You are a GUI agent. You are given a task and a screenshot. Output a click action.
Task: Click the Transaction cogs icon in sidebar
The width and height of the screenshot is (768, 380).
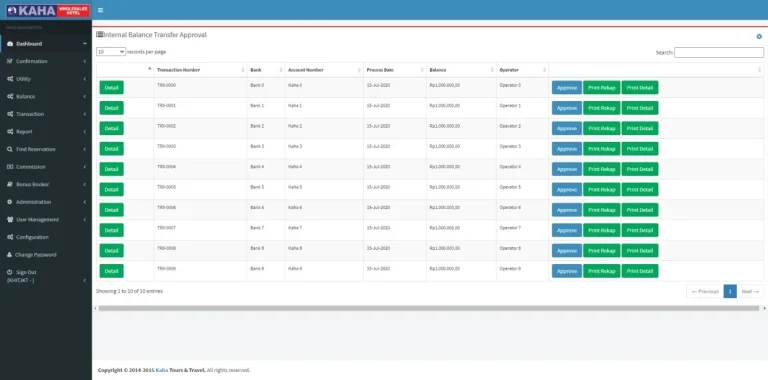pos(10,114)
